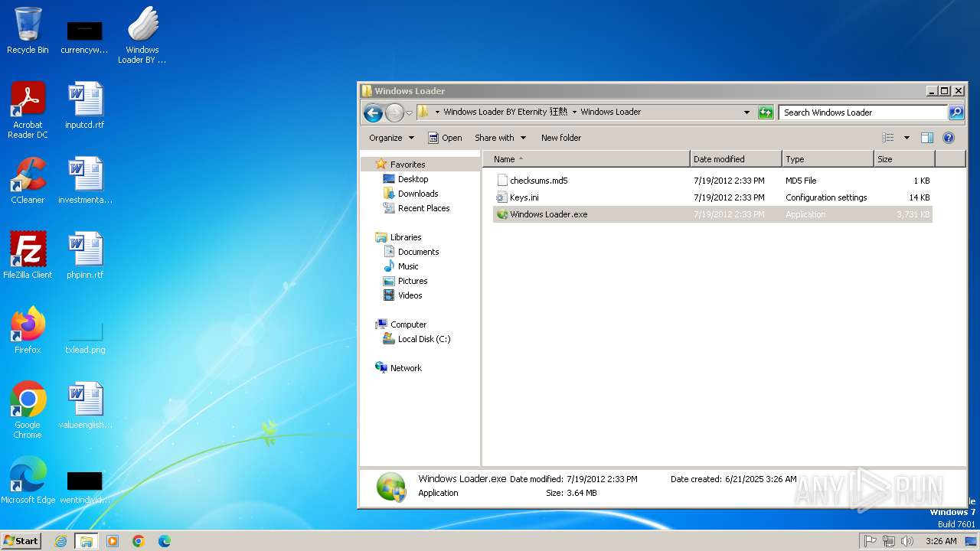The height and width of the screenshot is (551, 980).
Task: Open Edge from the taskbar
Action: coord(165,541)
